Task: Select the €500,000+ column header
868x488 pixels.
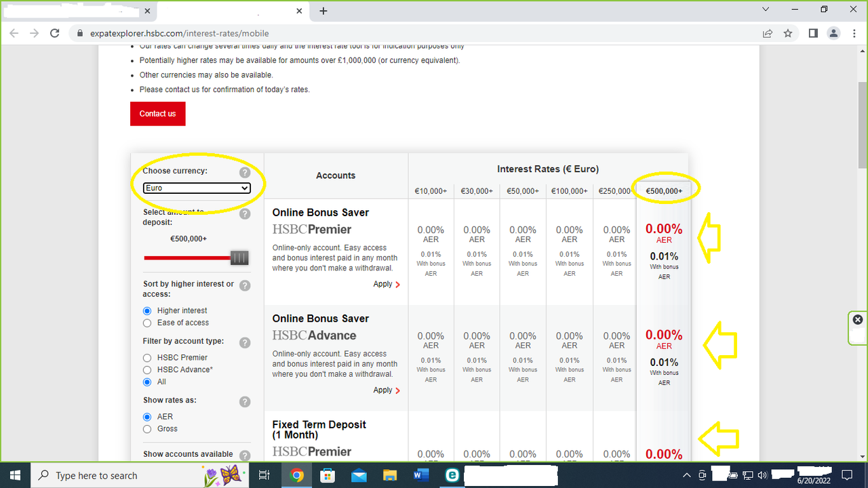Action: click(x=664, y=191)
